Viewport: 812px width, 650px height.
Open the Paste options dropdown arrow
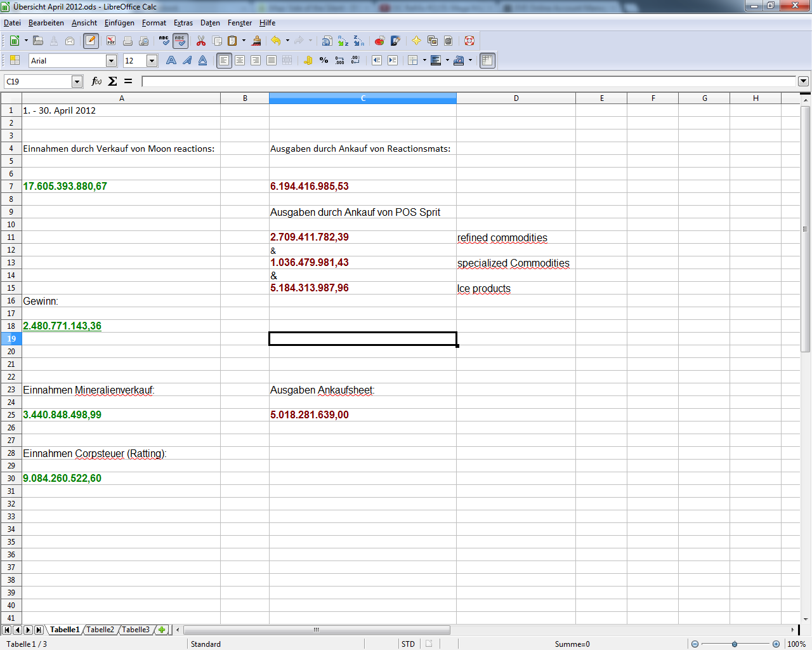[x=244, y=41]
